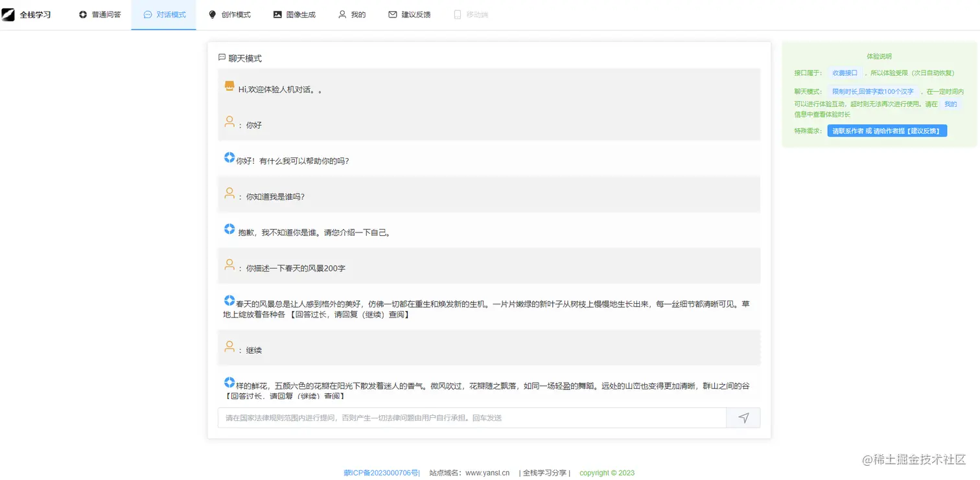Click the user message 继续

pos(254,350)
